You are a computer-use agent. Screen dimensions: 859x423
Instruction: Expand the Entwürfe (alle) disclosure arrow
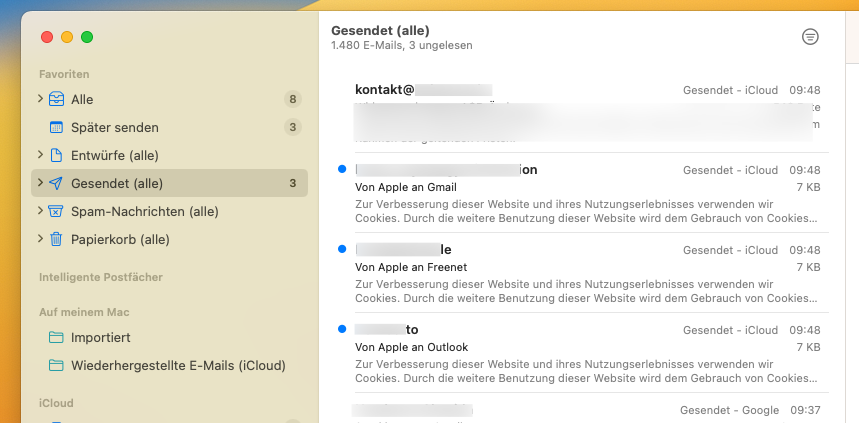pyautogui.click(x=40, y=155)
